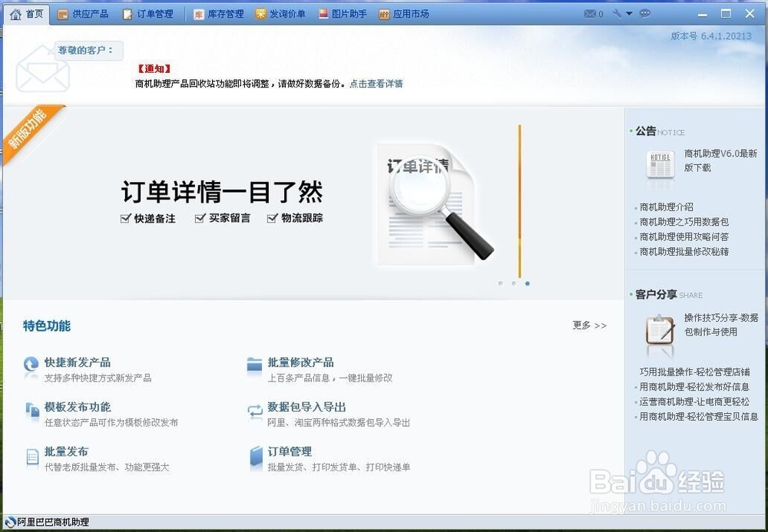Open the 批量发布 bulk publish icon
This screenshot has height=532, width=768.
pyautogui.click(x=31, y=457)
